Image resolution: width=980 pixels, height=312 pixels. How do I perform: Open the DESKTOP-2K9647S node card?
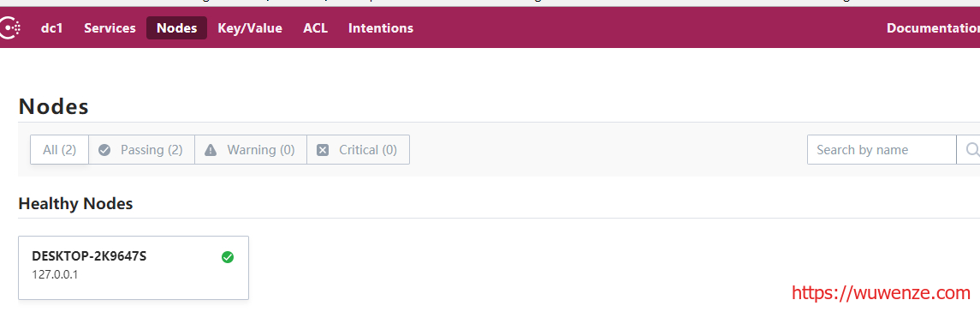point(134,267)
